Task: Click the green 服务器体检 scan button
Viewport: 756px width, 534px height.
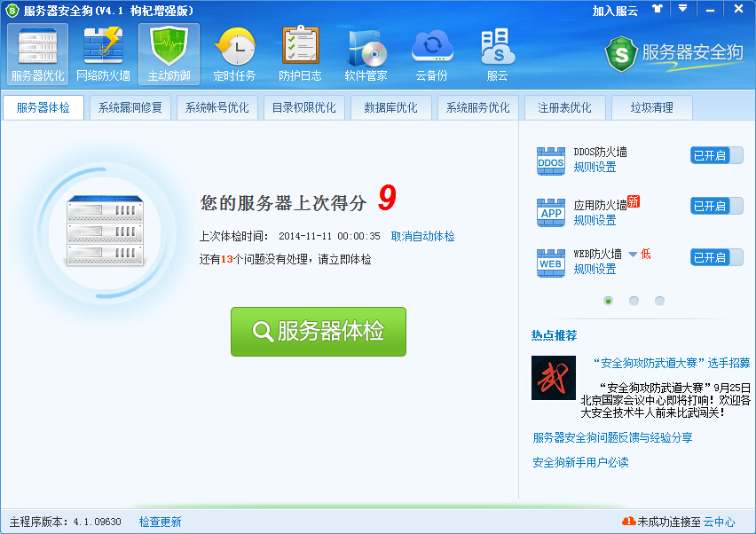Action: coord(318,332)
